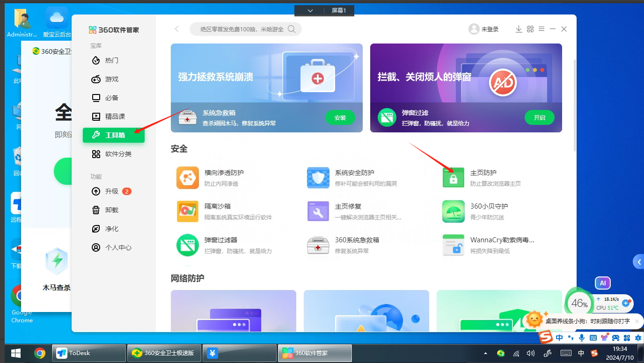
Task: Open the 360小贝守护 umbrella icon
Action: tap(454, 211)
